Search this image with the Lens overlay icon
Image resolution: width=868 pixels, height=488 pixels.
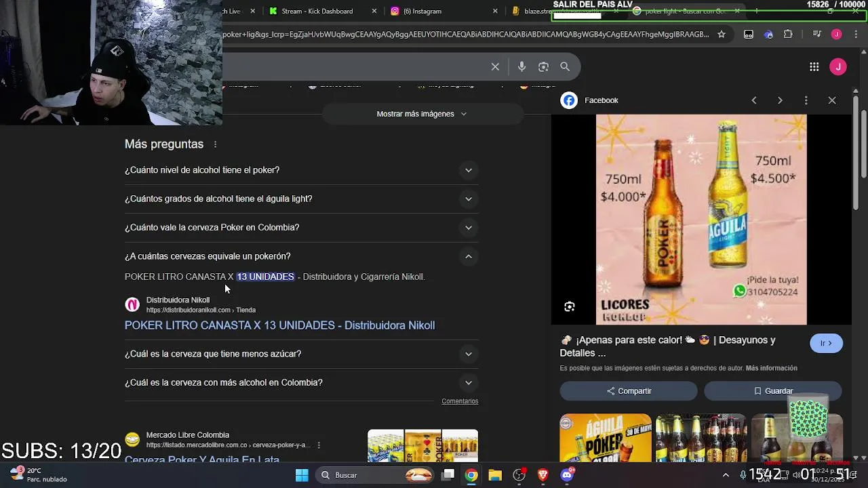570,306
